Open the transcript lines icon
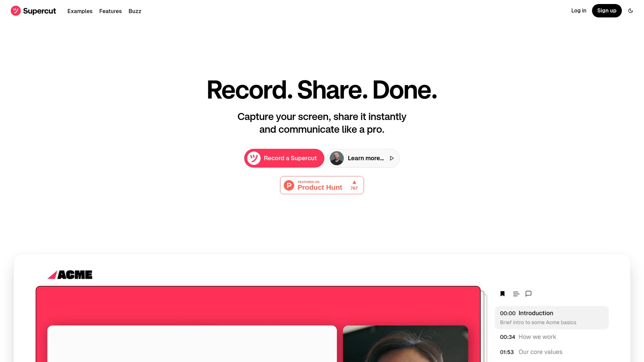The width and height of the screenshot is (644, 362). coord(516,294)
